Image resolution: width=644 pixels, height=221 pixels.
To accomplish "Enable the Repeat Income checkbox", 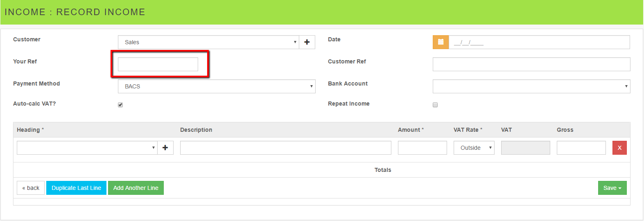I will pyautogui.click(x=435, y=105).
